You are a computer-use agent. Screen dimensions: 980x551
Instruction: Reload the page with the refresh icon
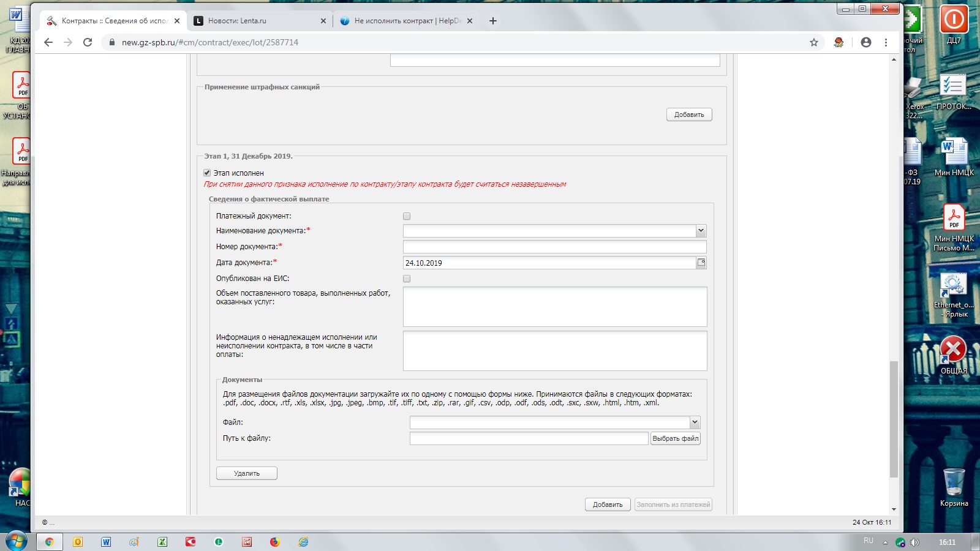click(x=88, y=42)
